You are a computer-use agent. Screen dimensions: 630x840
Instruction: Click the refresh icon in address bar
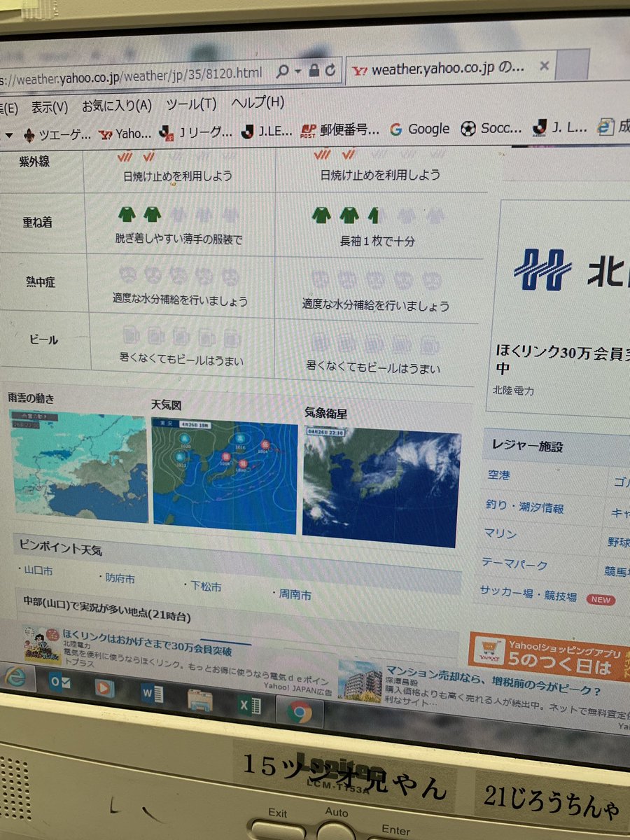(330, 71)
